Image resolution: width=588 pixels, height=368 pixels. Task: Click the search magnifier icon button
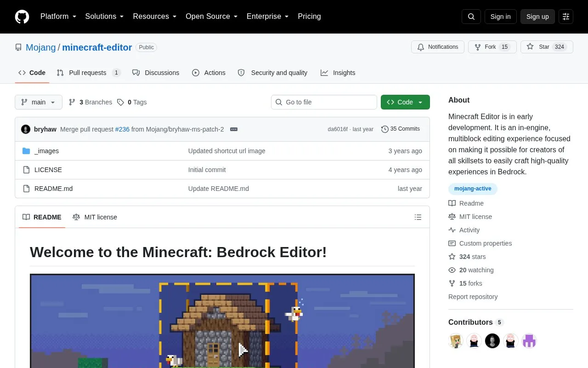[x=471, y=17]
